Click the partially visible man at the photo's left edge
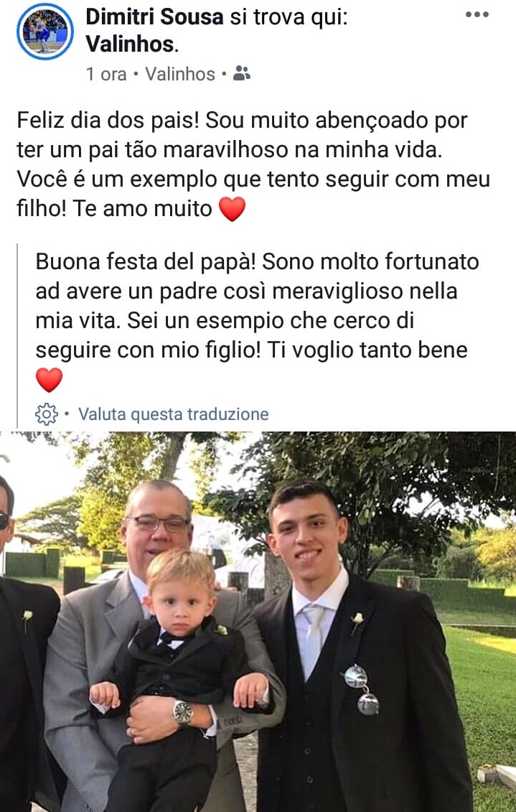Image resolution: width=516 pixels, height=812 pixels. 23,648
